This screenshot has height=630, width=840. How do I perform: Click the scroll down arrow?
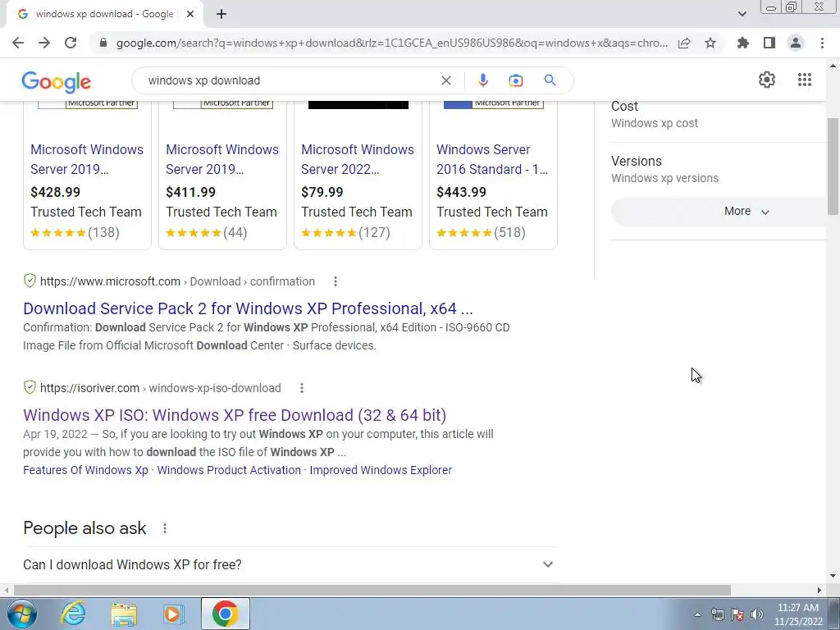[833, 576]
